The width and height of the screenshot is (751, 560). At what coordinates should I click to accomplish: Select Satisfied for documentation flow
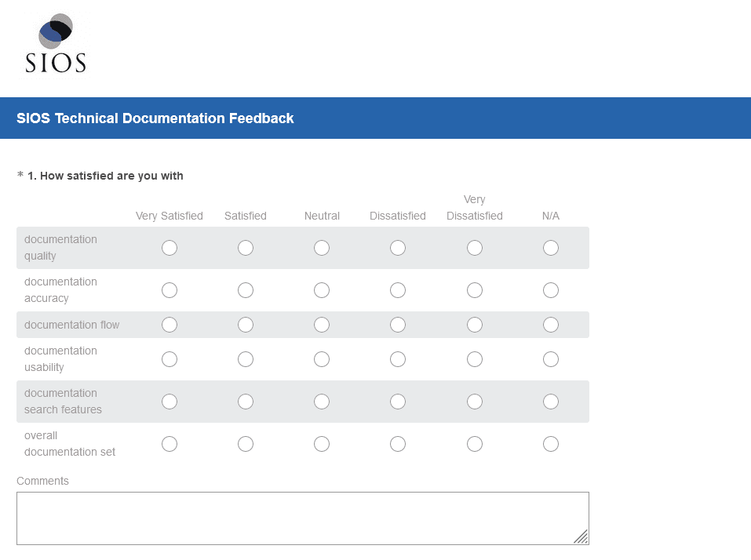click(246, 325)
